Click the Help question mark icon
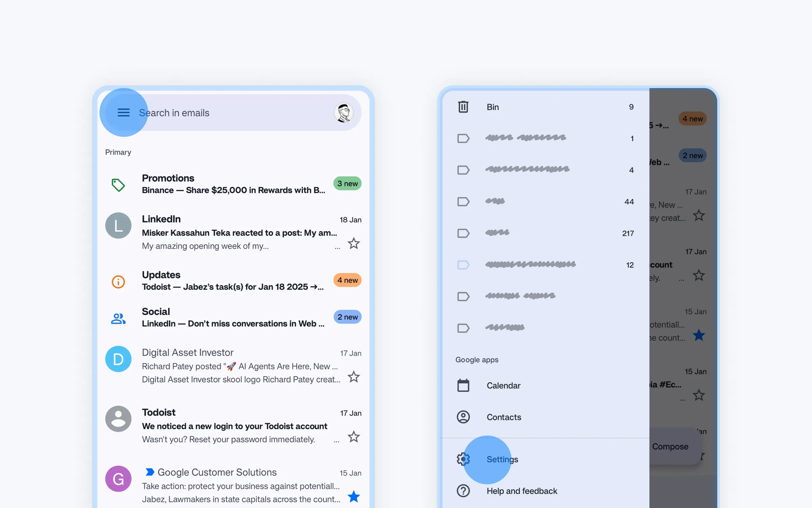Screen dimensions: 812x508 (x=463, y=491)
